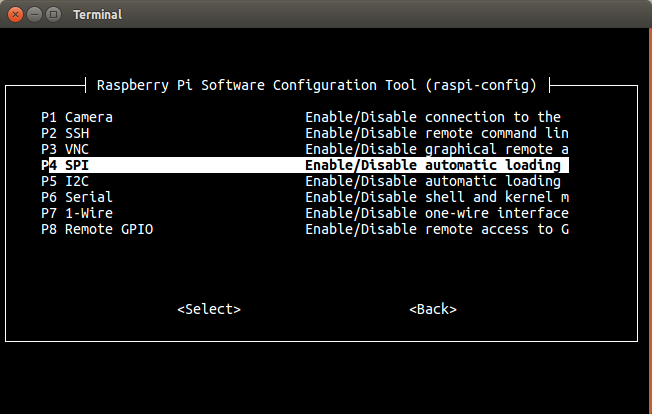Click the raspi-config dialog title
Screen dimensions: 652x414
[x=317, y=85]
